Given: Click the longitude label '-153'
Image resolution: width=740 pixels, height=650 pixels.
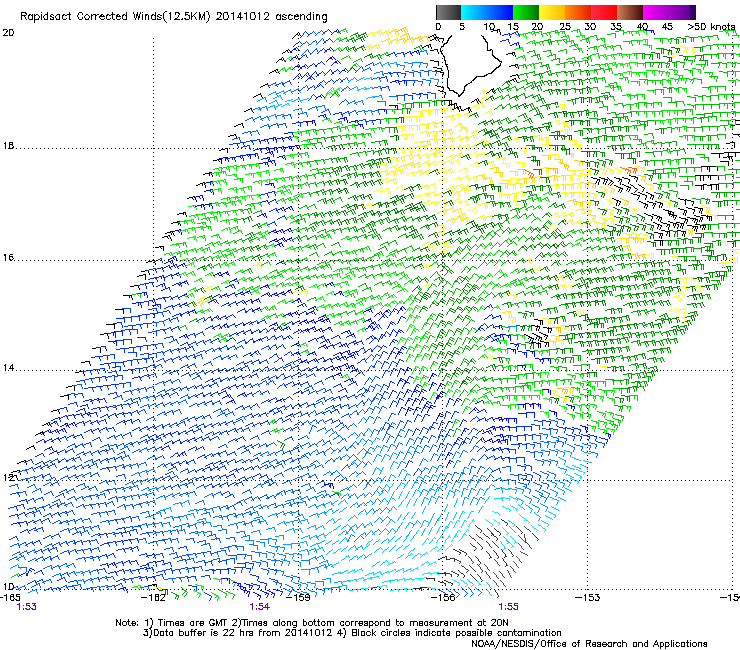Looking at the screenshot, I should [x=588, y=598].
